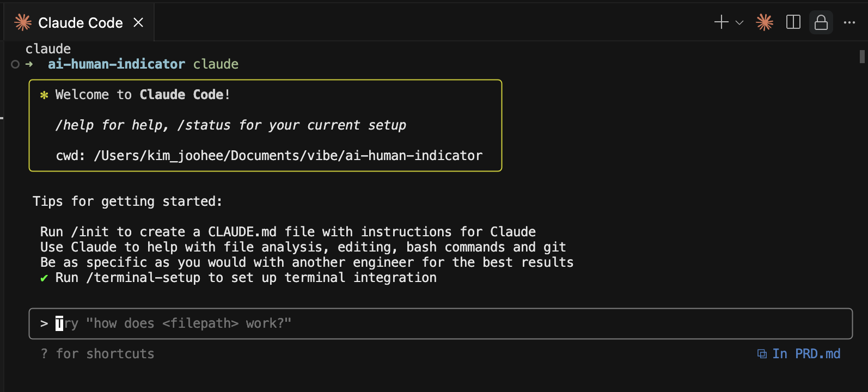868x392 pixels.
Task: Click the cwd path in the welcome box
Action: pos(288,156)
